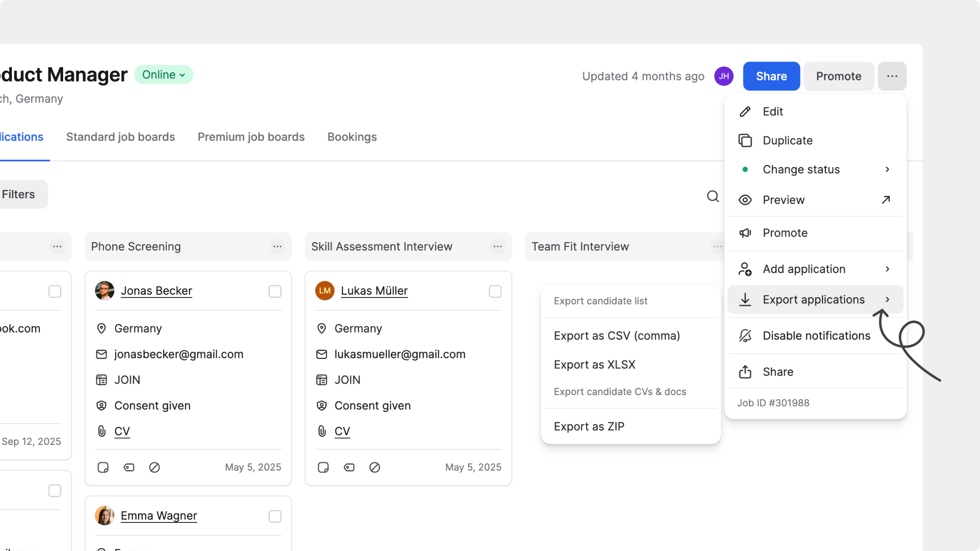
Task: Choose Export as XLSX
Action: coord(595,364)
